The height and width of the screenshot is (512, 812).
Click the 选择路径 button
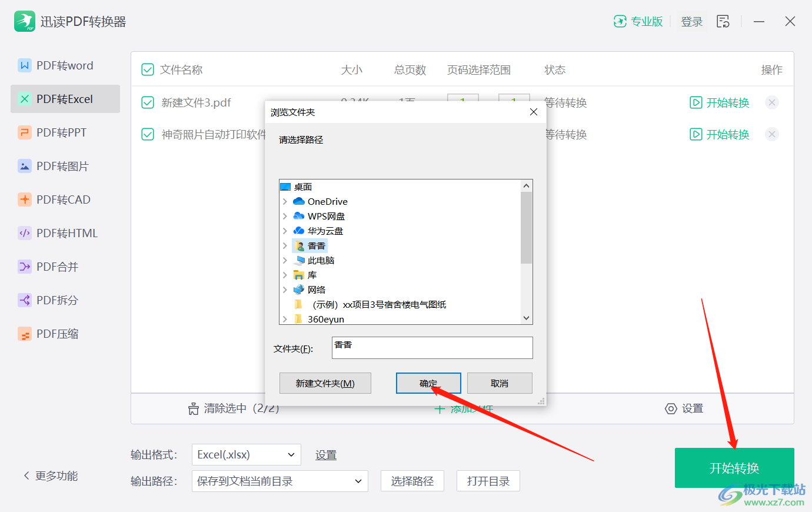pos(412,481)
